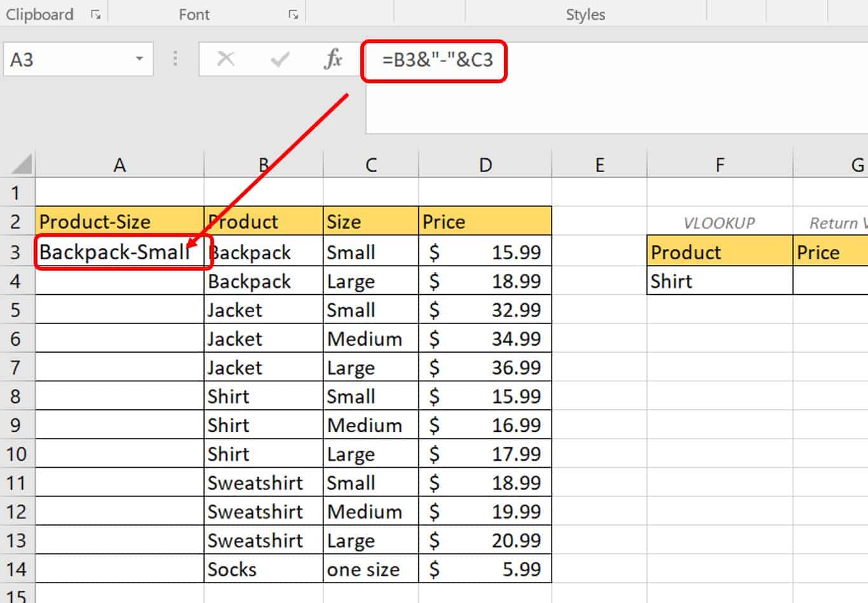Select the empty Price cell next to Shirt
Viewport: 868px width, 603px height.
click(x=831, y=281)
